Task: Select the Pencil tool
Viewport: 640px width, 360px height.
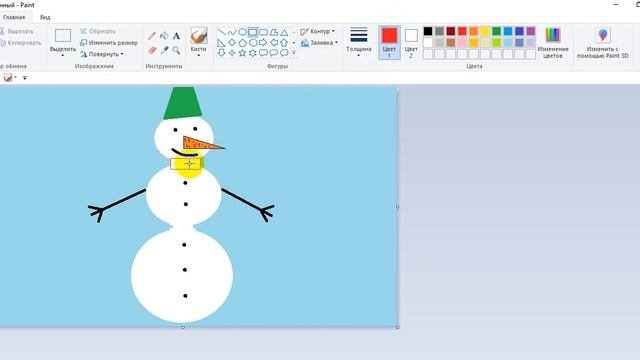Action: click(x=152, y=36)
